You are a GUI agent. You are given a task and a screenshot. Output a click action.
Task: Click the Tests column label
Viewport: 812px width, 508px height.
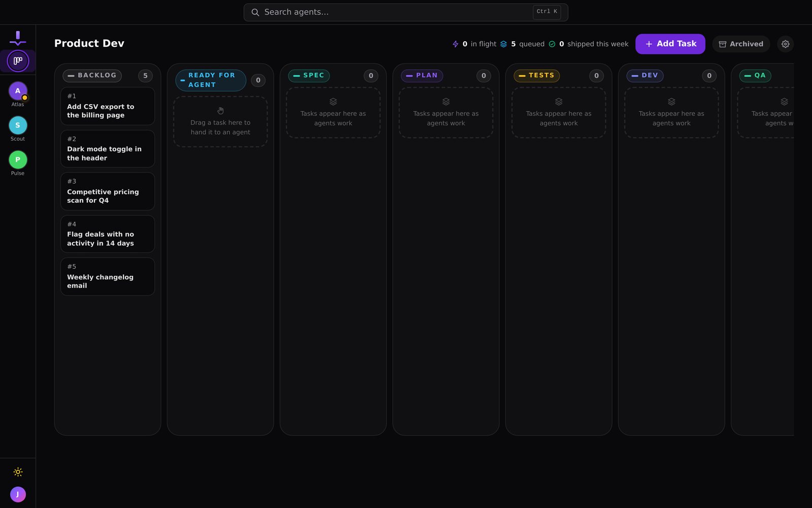point(537,76)
